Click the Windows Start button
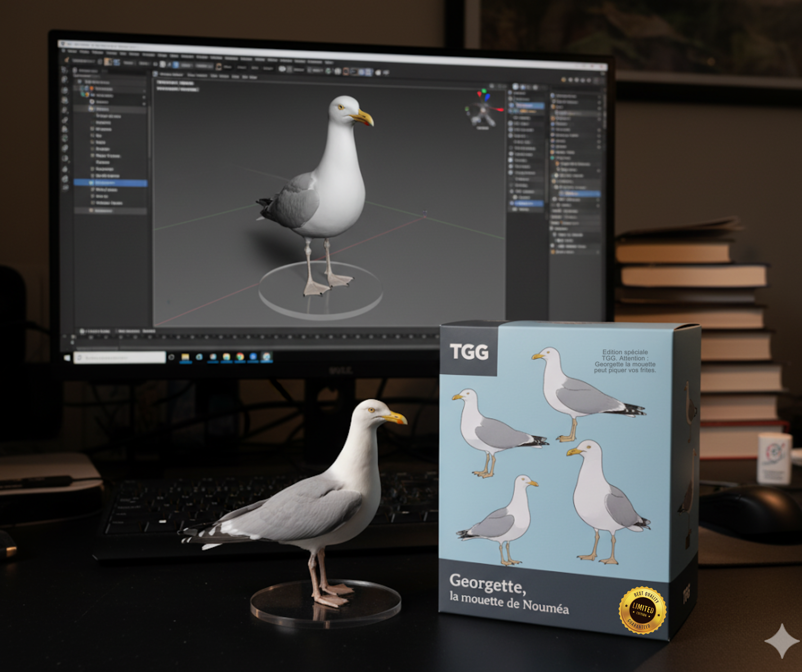Screen dimensions: 802x672 click(x=67, y=358)
